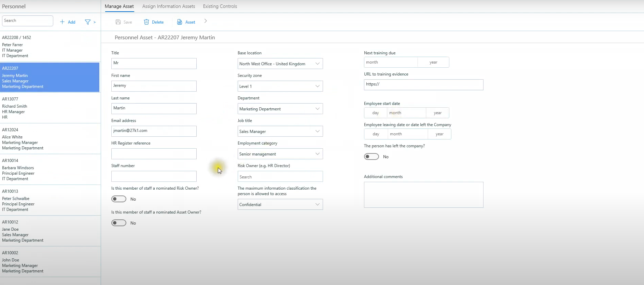Screen dimensions: 644x285
Task: Open the Base location dropdown
Action: click(280, 64)
